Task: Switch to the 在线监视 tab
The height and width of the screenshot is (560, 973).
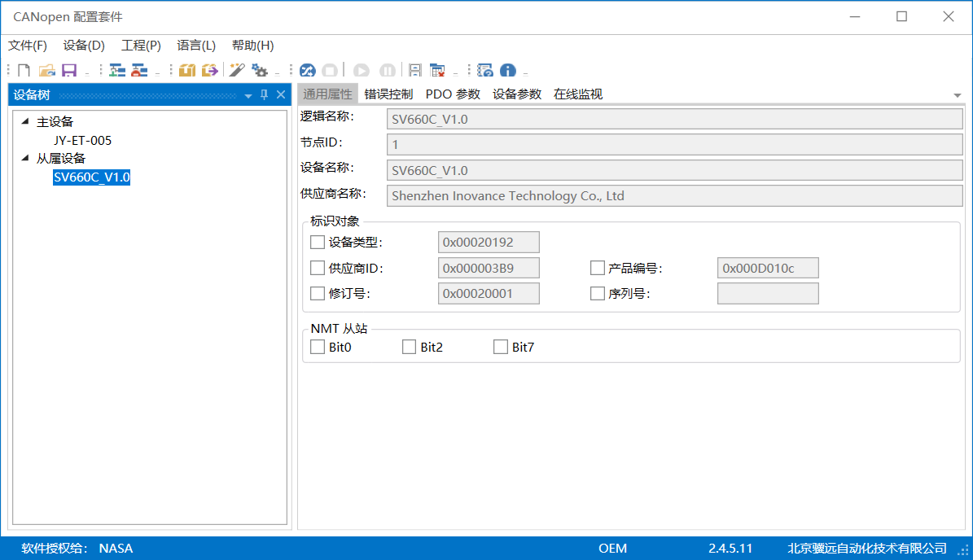Action: (578, 94)
